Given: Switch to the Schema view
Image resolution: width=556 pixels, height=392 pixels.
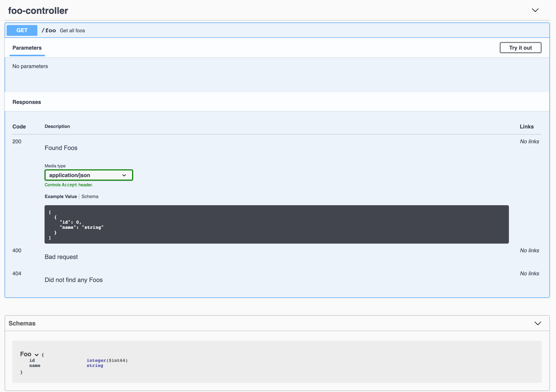Looking at the screenshot, I should (90, 196).
